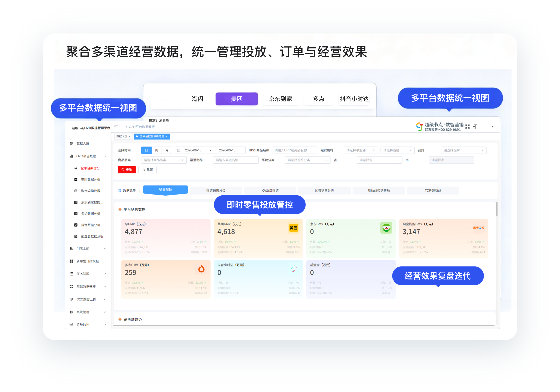Click the 美团 logo on GMV card
This screenshot has width=560, height=392.
293,228
